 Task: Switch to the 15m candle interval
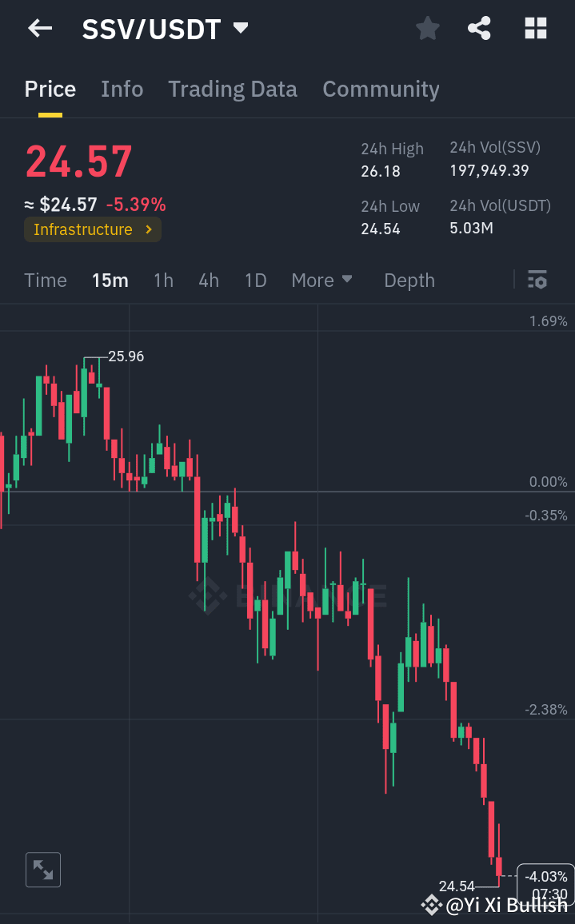[110, 280]
